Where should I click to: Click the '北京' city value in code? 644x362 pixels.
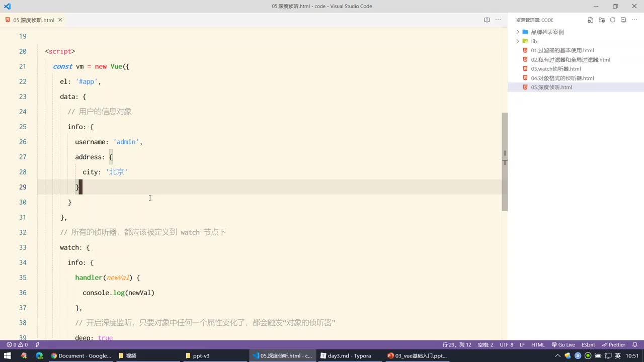click(x=117, y=172)
